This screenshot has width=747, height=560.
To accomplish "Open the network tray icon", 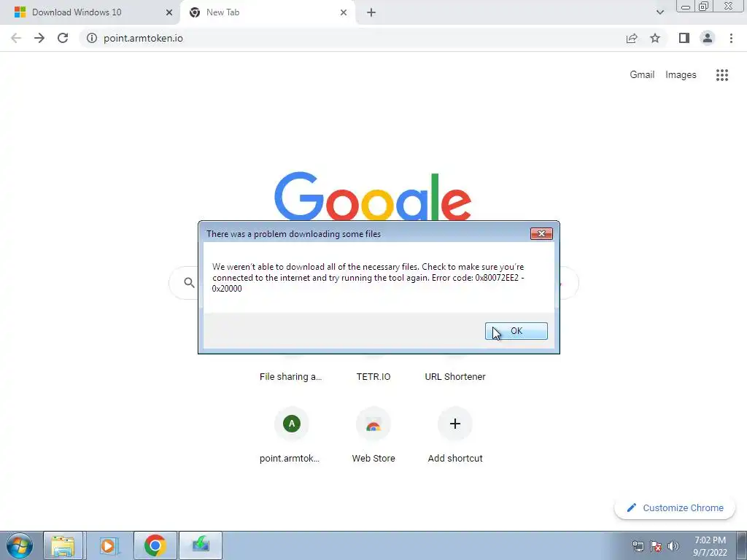I will click(638, 546).
